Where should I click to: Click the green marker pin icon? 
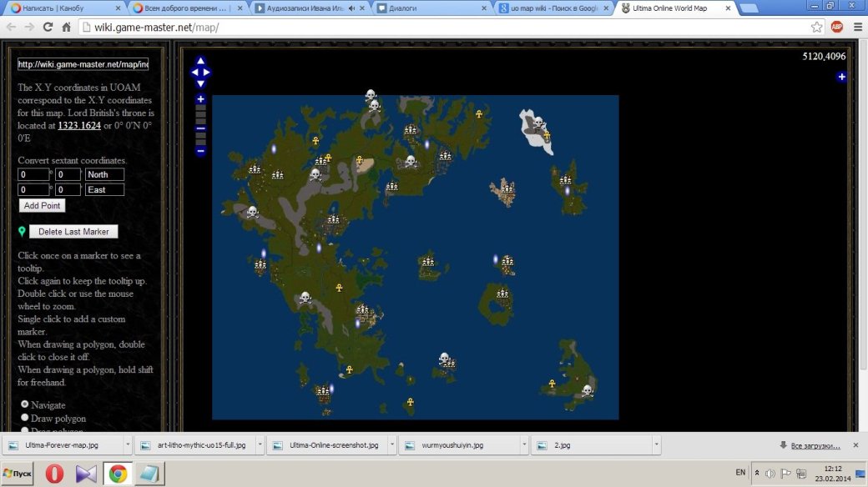(22, 231)
